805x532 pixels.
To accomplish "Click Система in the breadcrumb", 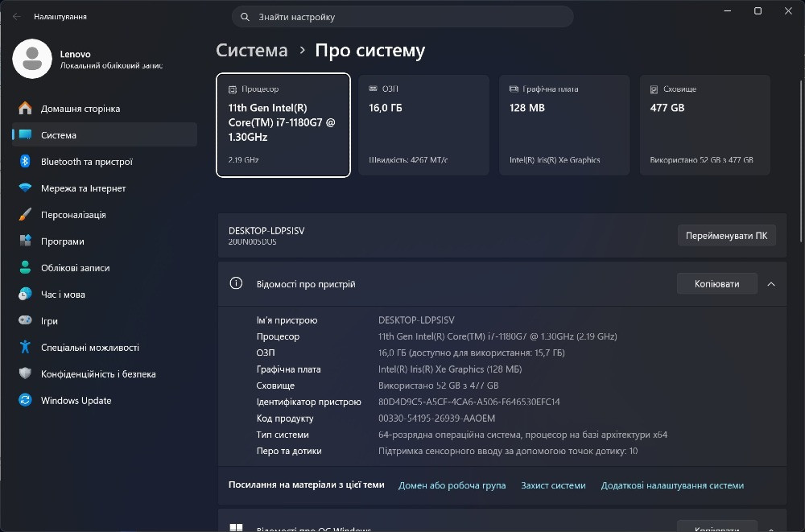I will tap(251, 51).
